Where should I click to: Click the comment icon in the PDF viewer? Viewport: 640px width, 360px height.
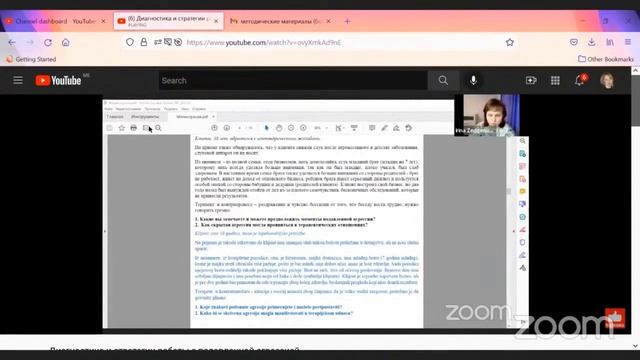point(372,128)
